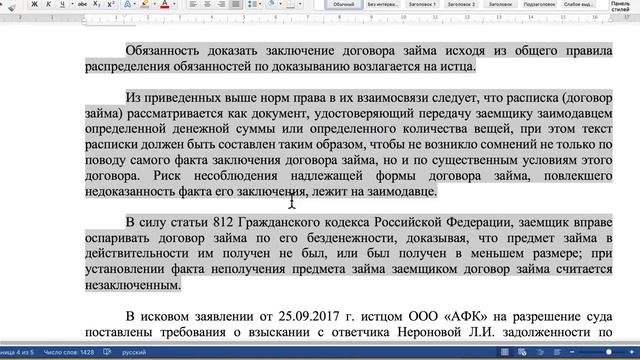Click the zoom slider handle
Viewport: 640px width, 360px height.
[609, 352]
